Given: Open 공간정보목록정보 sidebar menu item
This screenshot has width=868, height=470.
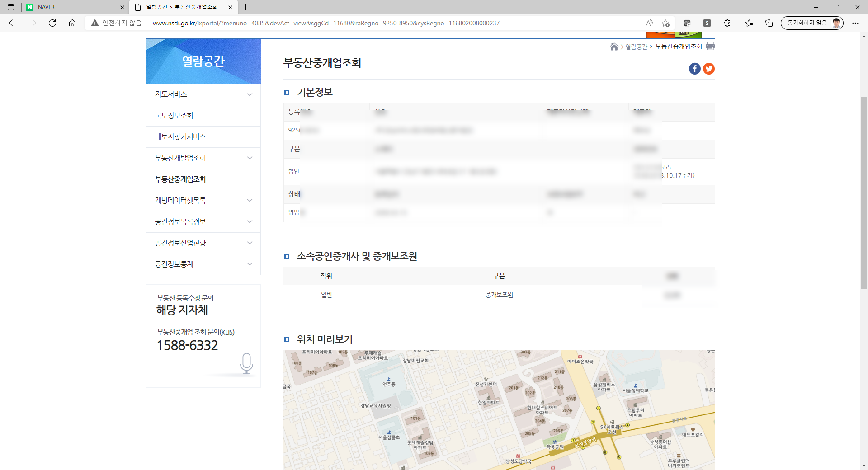Looking at the screenshot, I should click(x=203, y=222).
